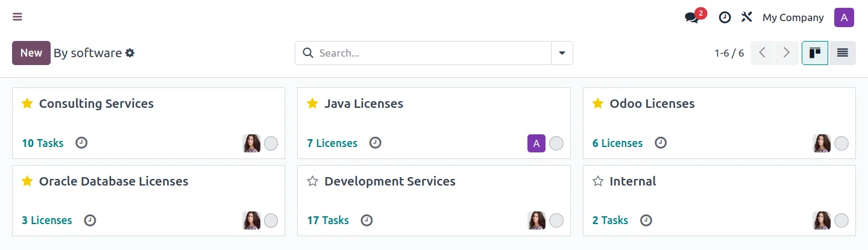Click the New button
This screenshot has height=250, width=868.
tap(31, 53)
